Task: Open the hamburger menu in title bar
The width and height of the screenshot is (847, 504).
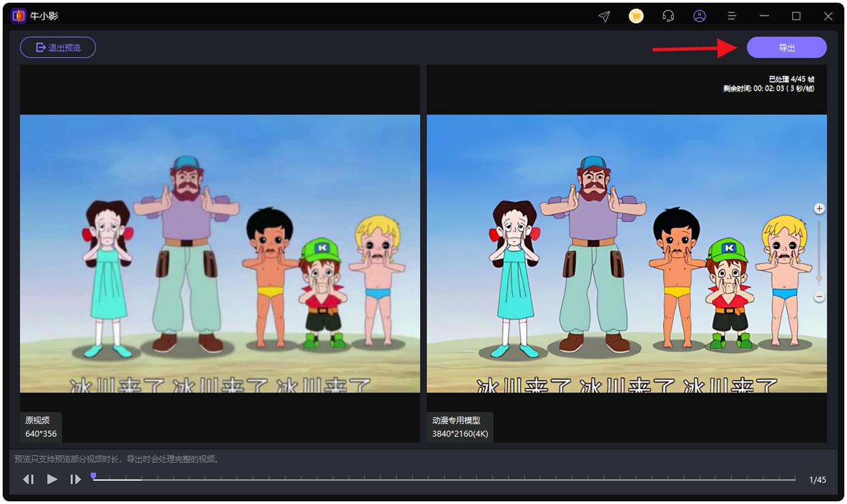Action: 732,16
